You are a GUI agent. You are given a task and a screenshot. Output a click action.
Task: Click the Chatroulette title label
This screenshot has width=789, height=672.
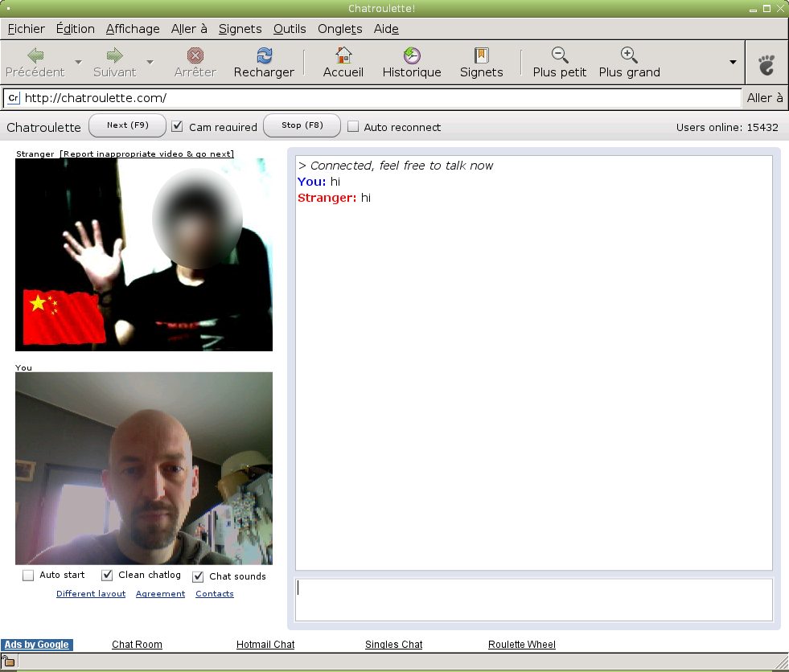point(43,127)
